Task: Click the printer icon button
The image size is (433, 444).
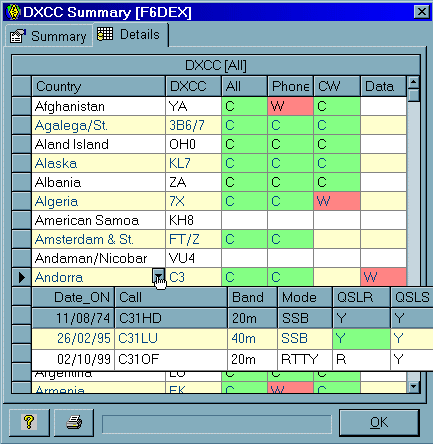Action: 74,422
